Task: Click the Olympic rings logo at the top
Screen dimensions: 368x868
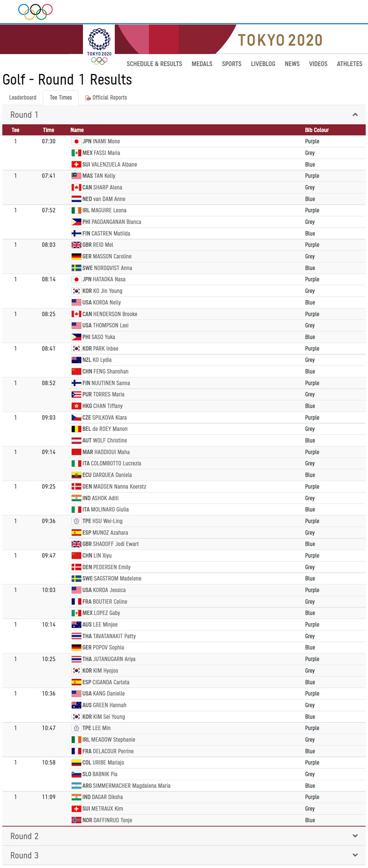Action: pyautogui.click(x=36, y=11)
